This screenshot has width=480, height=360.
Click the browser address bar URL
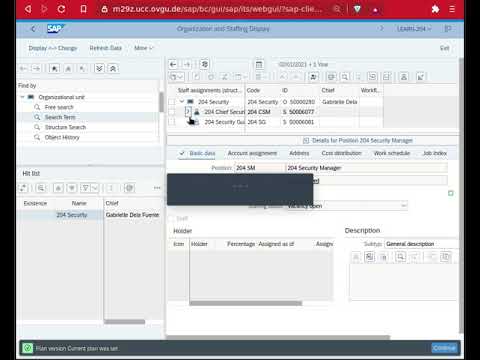(217, 9)
